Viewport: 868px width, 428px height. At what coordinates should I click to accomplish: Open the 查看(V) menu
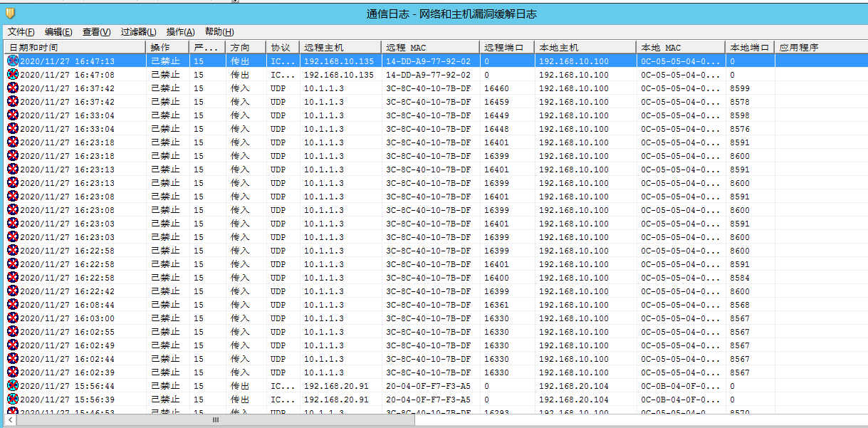click(96, 32)
